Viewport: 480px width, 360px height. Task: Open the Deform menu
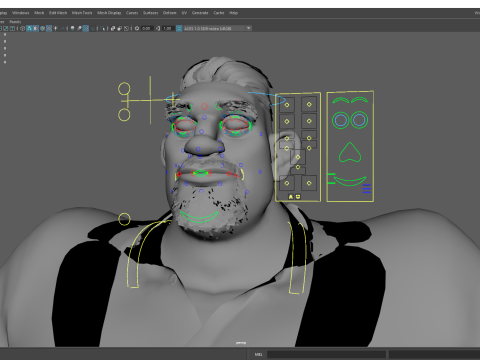pyautogui.click(x=169, y=13)
